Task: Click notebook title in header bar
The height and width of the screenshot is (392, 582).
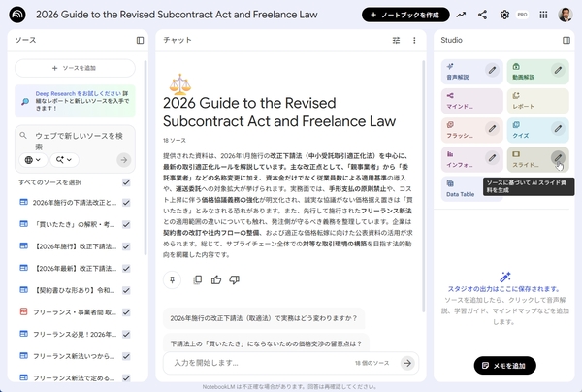Action: [x=177, y=15]
